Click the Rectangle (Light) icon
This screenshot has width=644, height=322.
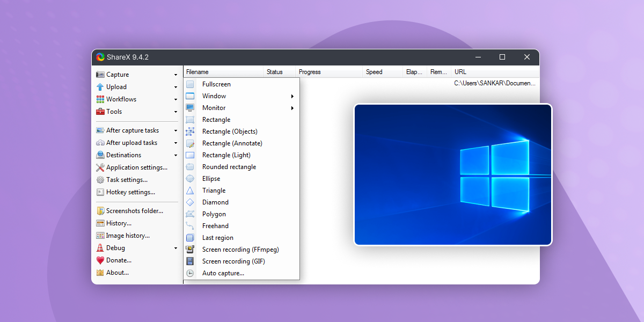click(x=190, y=155)
